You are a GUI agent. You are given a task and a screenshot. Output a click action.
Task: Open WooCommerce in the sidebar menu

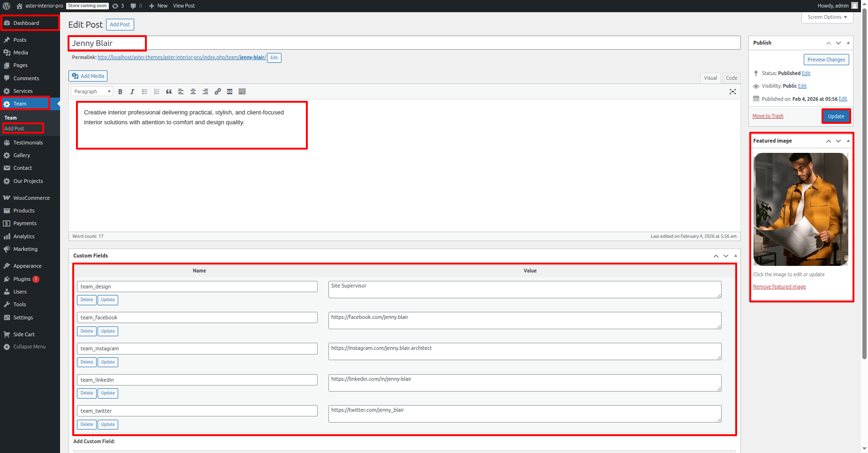31,198
